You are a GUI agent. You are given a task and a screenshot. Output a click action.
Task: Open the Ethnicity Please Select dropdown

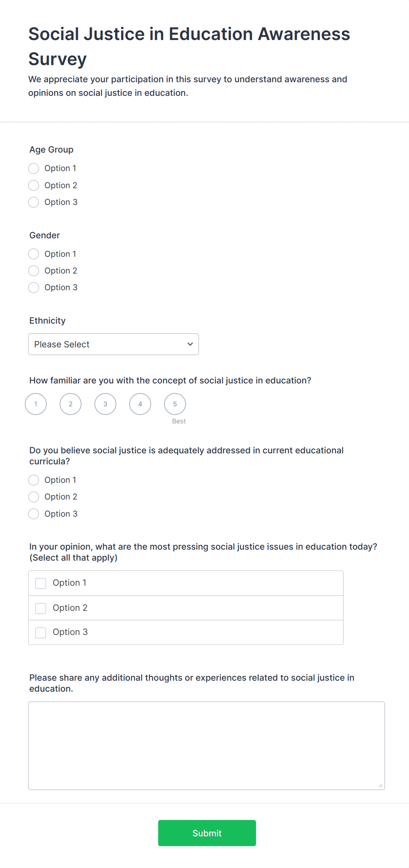pos(113,344)
